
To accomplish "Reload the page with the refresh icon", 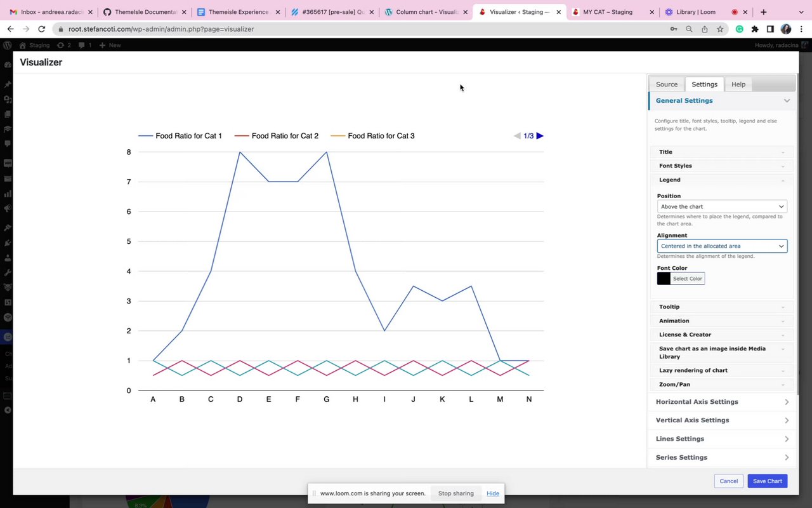I will [42, 29].
